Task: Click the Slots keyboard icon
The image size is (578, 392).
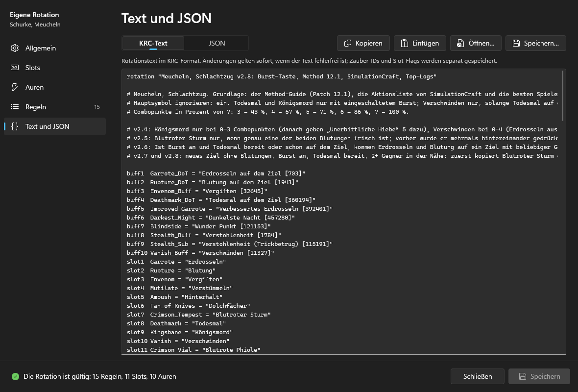Action: (x=15, y=68)
